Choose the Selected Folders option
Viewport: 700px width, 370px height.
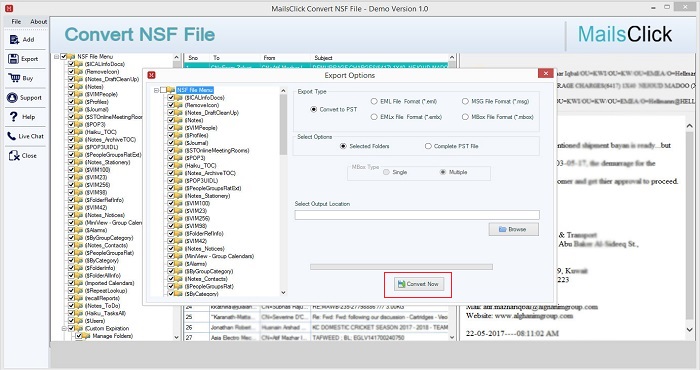(343, 146)
